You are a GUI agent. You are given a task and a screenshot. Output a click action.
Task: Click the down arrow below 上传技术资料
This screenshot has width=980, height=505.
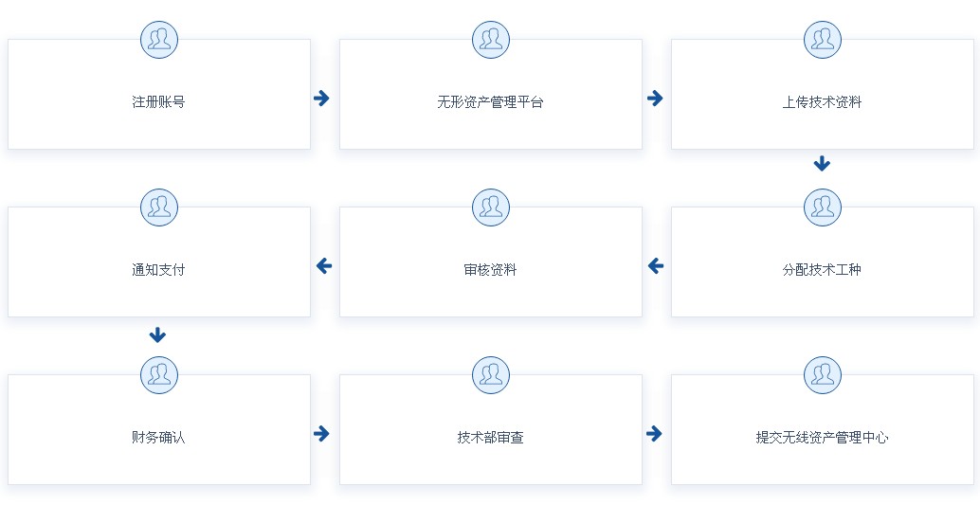click(822, 164)
